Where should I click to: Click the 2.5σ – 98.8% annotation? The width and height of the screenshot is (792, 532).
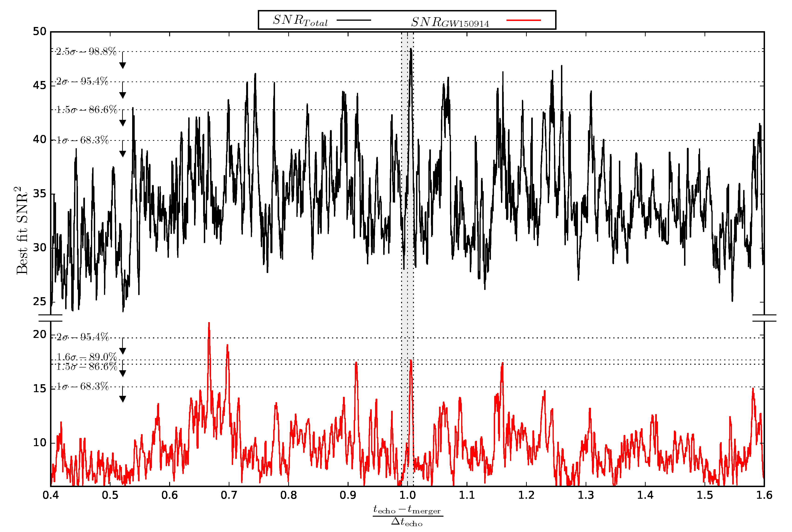click(x=86, y=52)
